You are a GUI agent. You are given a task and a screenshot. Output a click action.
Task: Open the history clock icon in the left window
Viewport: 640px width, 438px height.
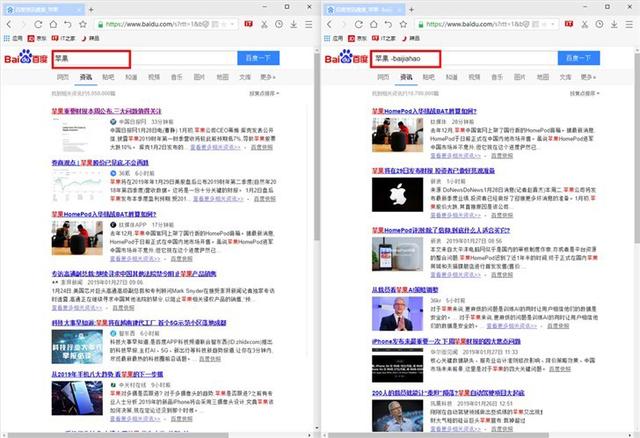tap(279, 24)
